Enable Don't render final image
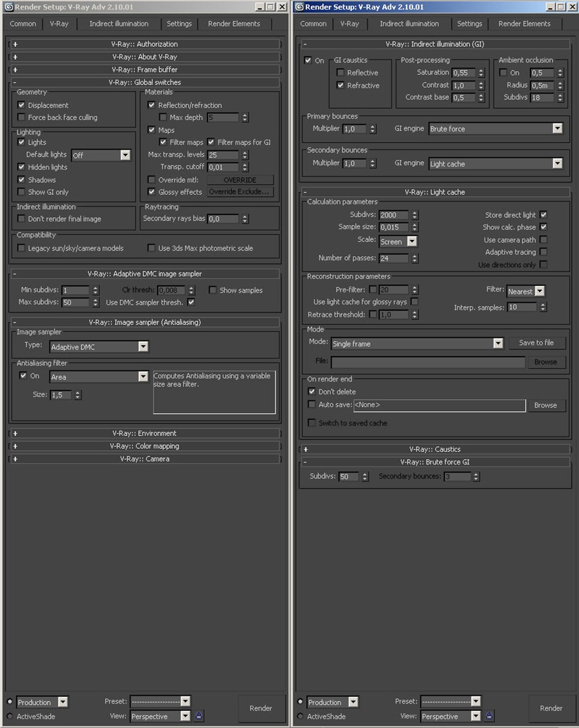 coord(22,218)
